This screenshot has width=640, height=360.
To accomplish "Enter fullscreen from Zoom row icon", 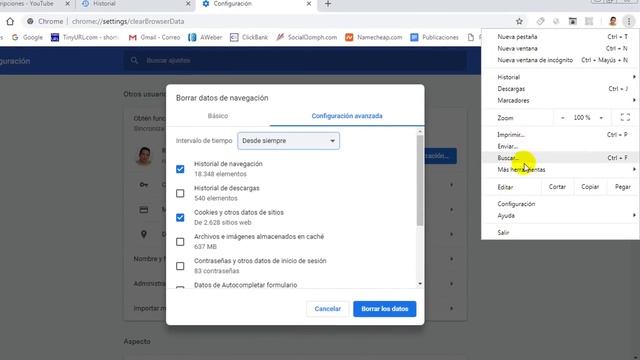I will (x=625, y=118).
